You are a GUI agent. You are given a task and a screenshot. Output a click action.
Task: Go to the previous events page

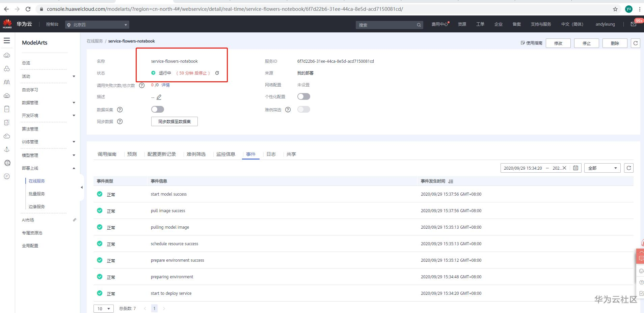click(x=145, y=308)
